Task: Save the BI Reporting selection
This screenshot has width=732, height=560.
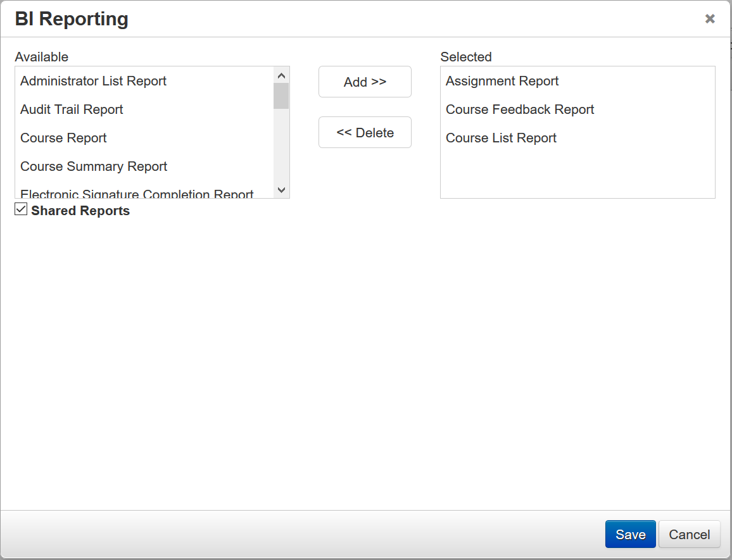Action: coord(630,535)
